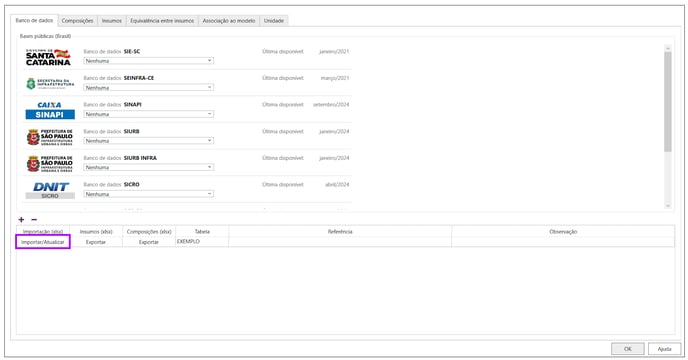Click the Observação cell of EXEMPLO row
Screen dimensions: 688x360
pyautogui.click(x=563, y=242)
